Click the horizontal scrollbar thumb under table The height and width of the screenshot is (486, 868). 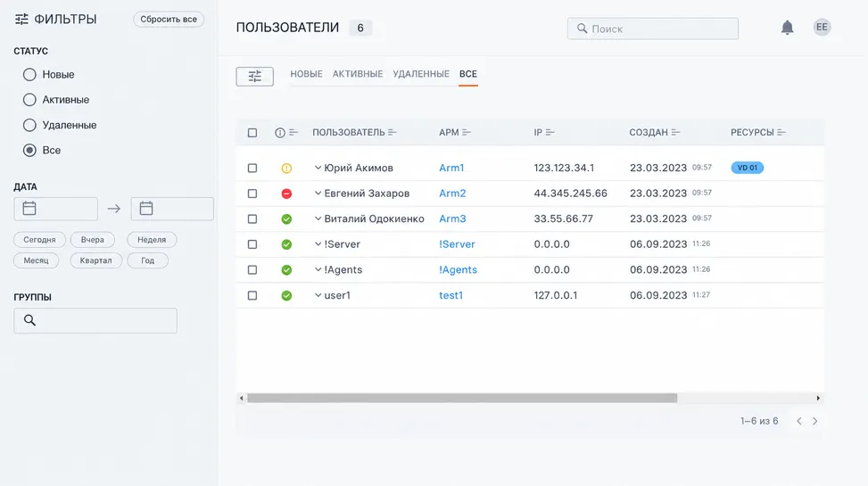pos(462,398)
